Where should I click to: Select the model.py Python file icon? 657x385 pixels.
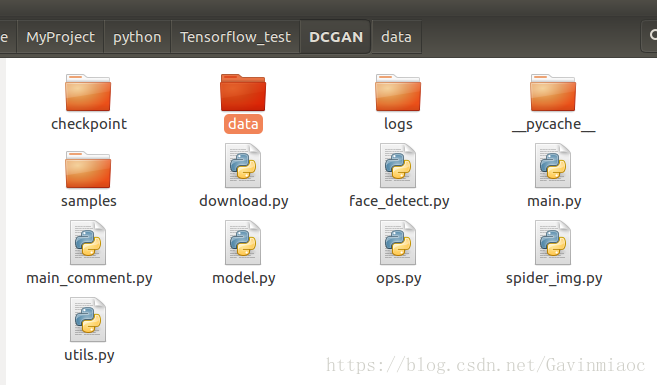tap(243, 243)
